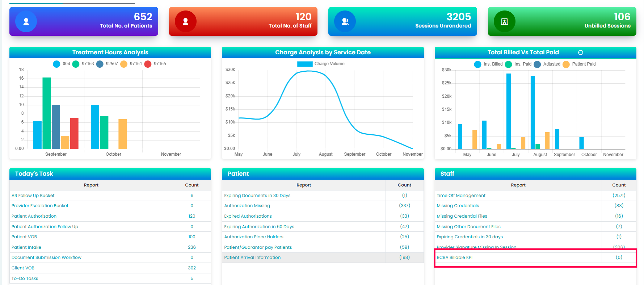Click the 652 total patients number

(x=143, y=17)
